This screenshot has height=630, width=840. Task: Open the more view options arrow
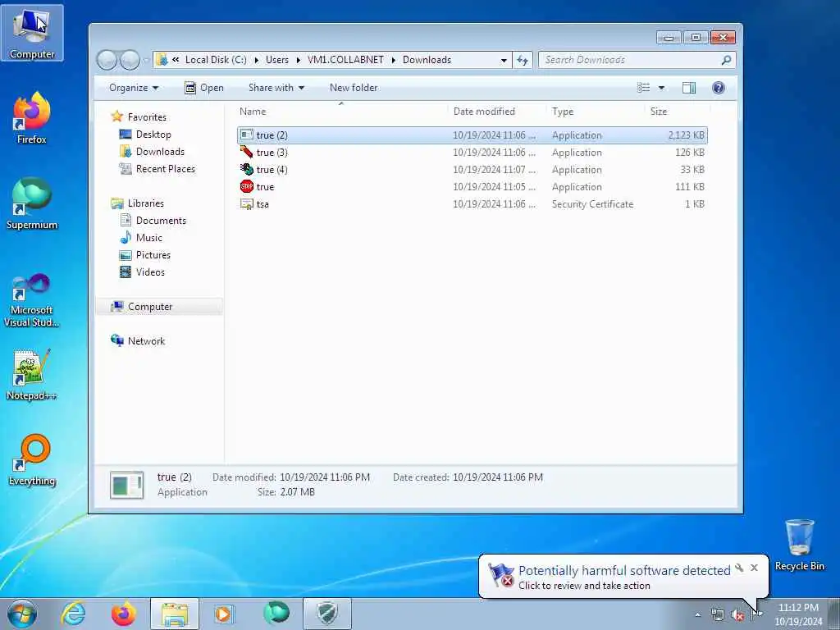(662, 88)
